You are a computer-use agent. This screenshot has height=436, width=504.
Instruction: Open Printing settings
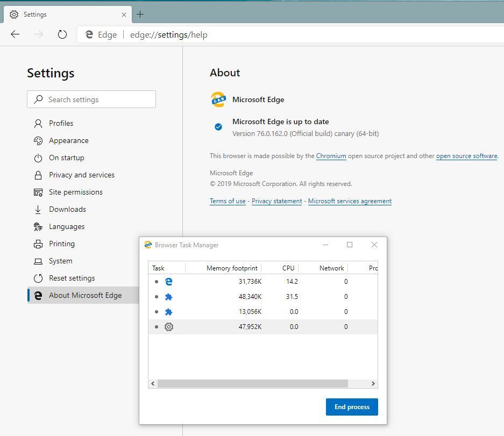(x=62, y=244)
